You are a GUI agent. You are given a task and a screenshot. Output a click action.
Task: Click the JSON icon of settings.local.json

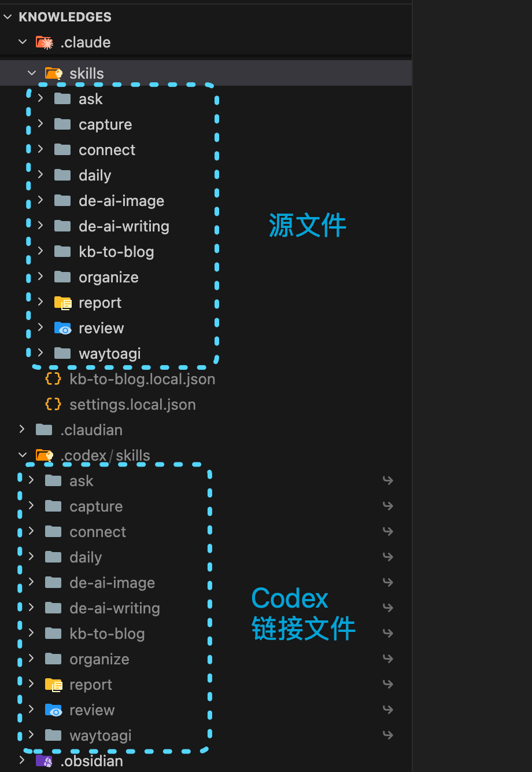(53, 405)
